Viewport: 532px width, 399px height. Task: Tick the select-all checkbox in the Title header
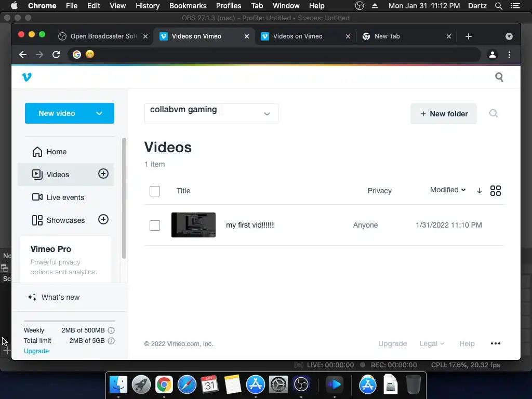[x=155, y=191]
